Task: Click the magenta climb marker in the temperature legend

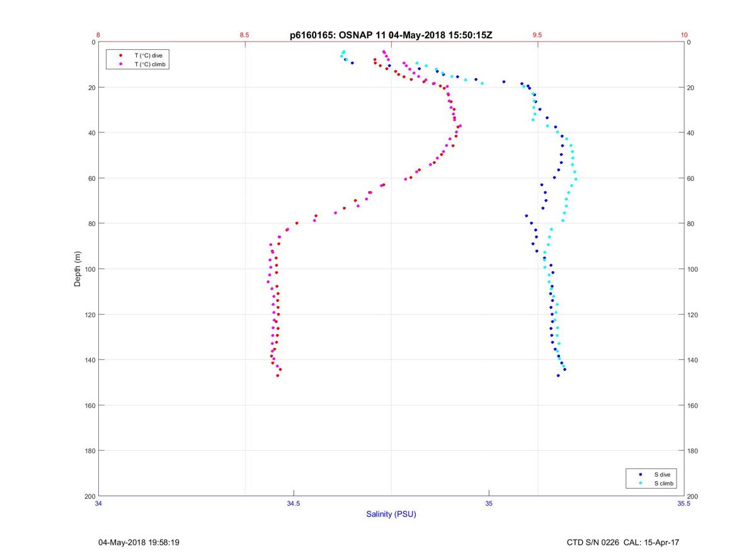Action: point(120,64)
